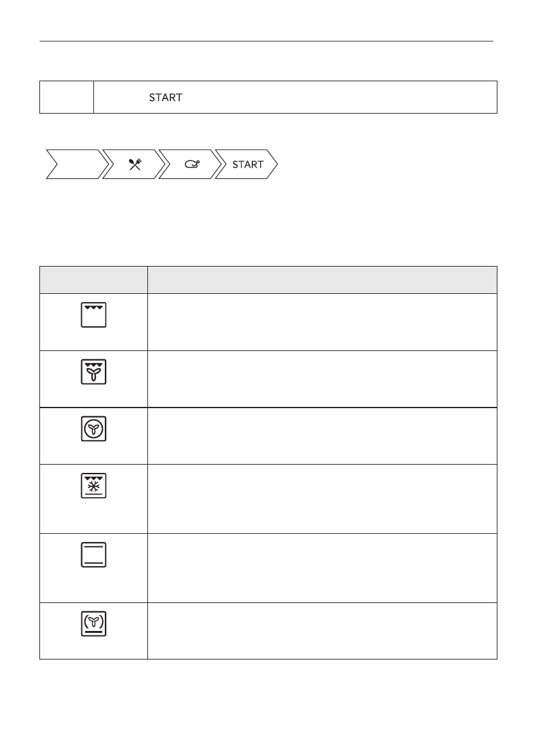Click description cell beside the grill icon

click(321, 321)
